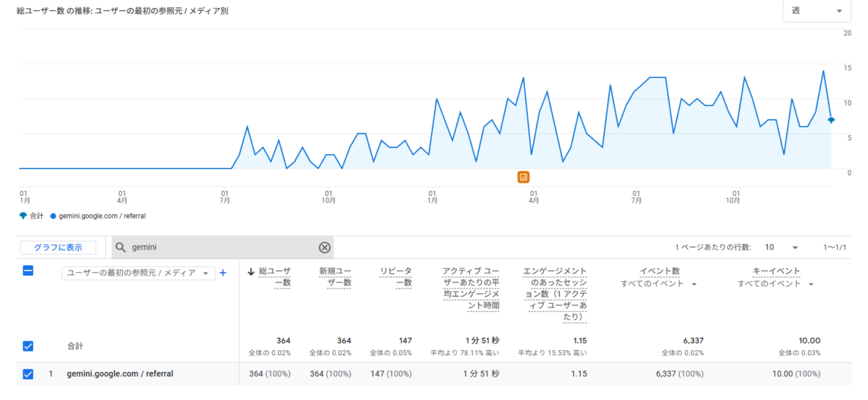Clear the gemini search with X icon

[325, 247]
